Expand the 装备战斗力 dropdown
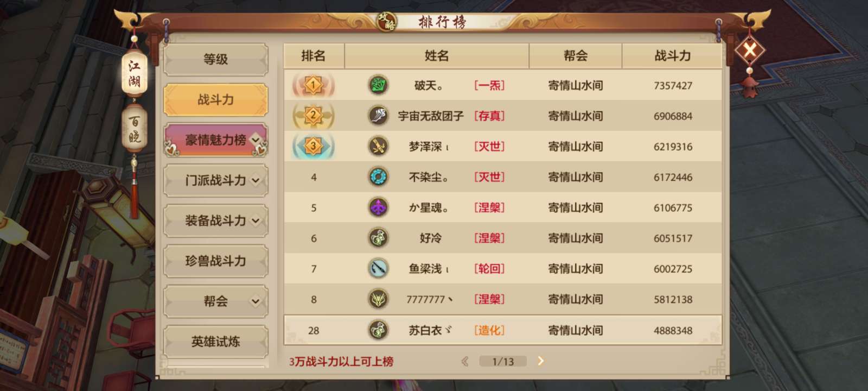 (216, 220)
